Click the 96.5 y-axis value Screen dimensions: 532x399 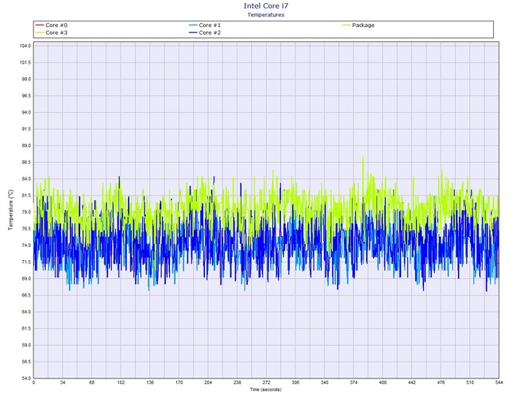coord(25,95)
